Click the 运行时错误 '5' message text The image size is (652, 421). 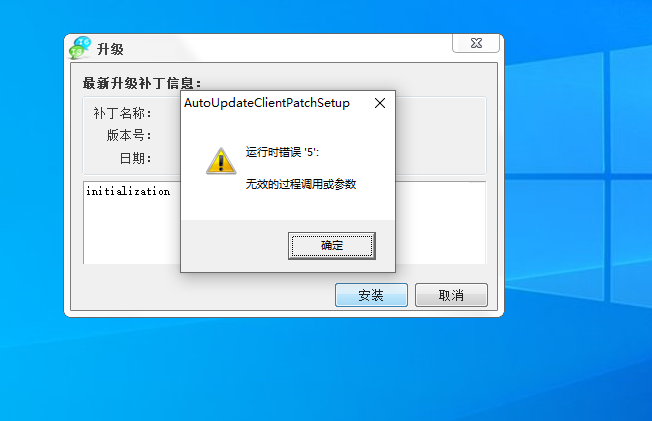coord(282,152)
